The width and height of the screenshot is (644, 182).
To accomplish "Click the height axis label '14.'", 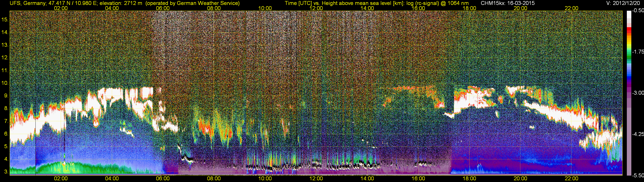I will coord(5,32).
